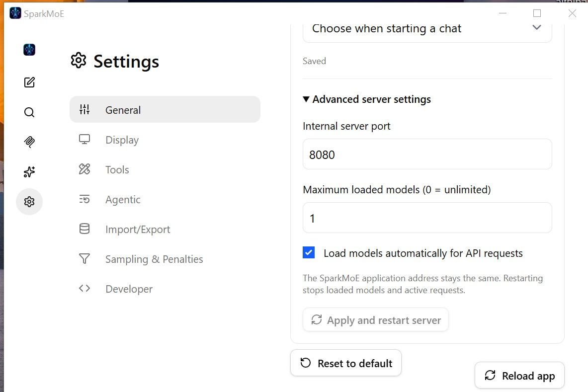Viewport: 588px width, 392px height.
Task: Click the 'Maximum loaded models (0 = unlimited)' label
Action: click(397, 190)
